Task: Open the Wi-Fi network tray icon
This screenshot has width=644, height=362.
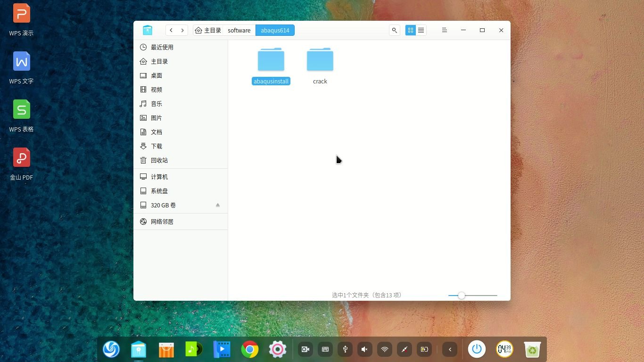Action: click(x=385, y=349)
